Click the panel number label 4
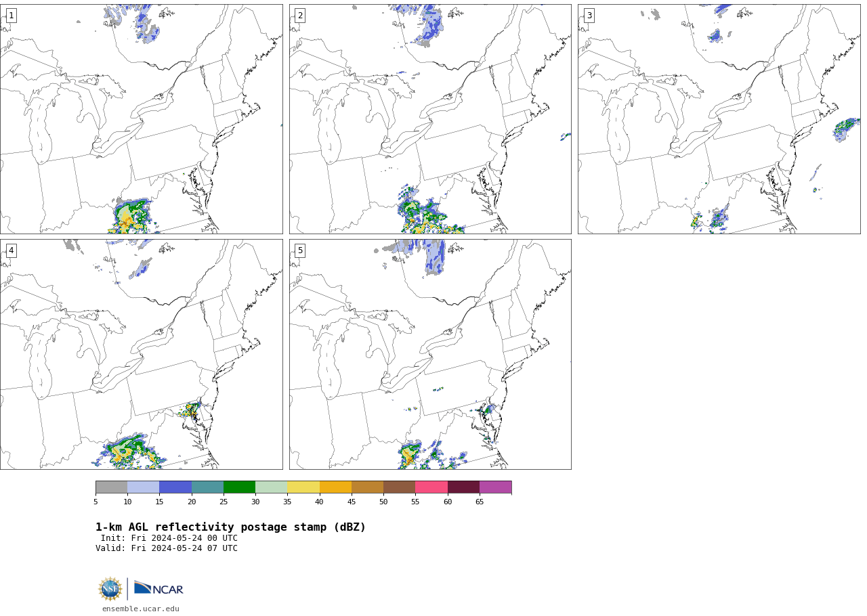Screen dimensions: 867x616 click(x=11, y=250)
